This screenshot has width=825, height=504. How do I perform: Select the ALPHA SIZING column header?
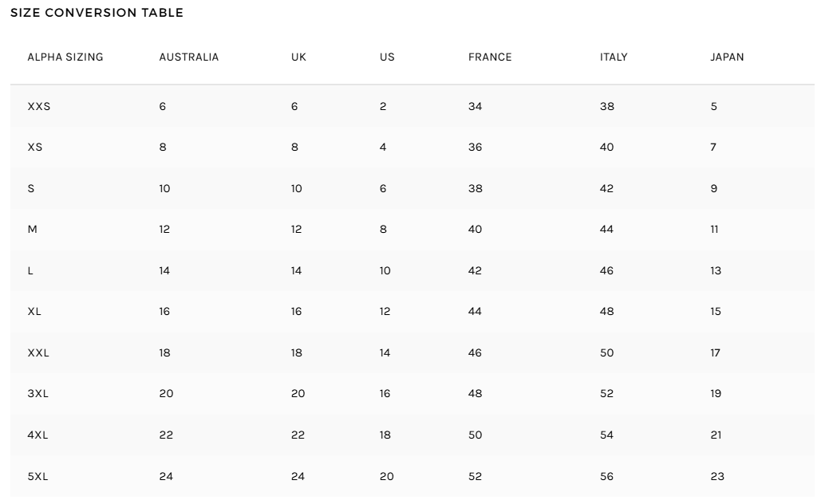click(65, 57)
